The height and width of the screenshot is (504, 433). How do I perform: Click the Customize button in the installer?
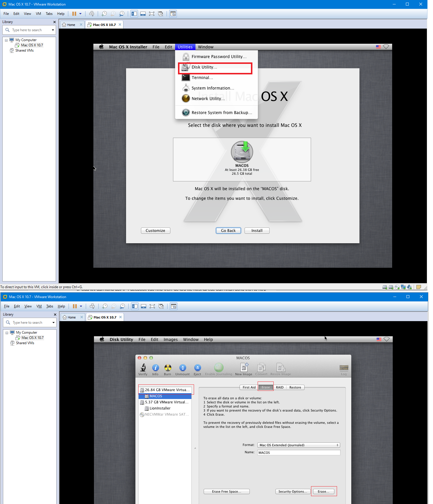click(x=156, y=231)
